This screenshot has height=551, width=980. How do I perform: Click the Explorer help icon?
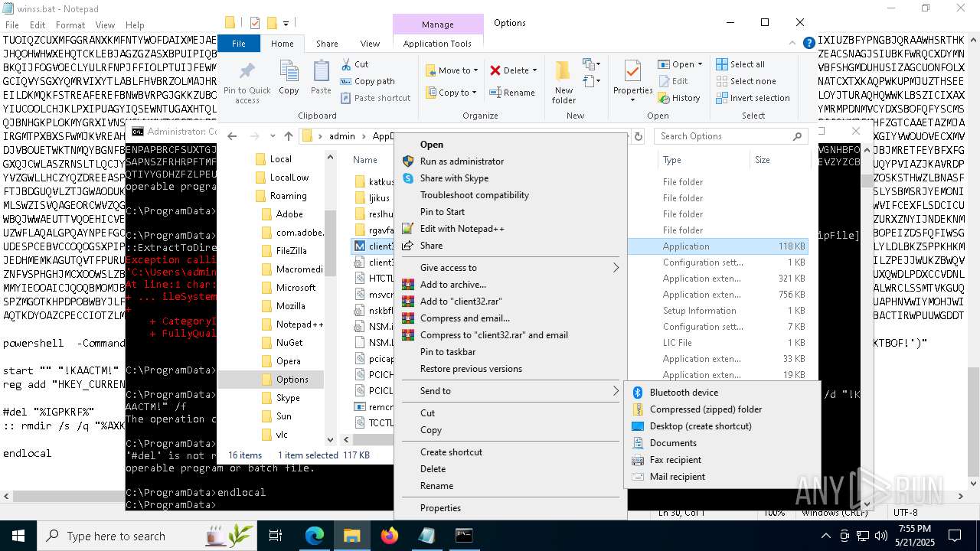(808, 44)
